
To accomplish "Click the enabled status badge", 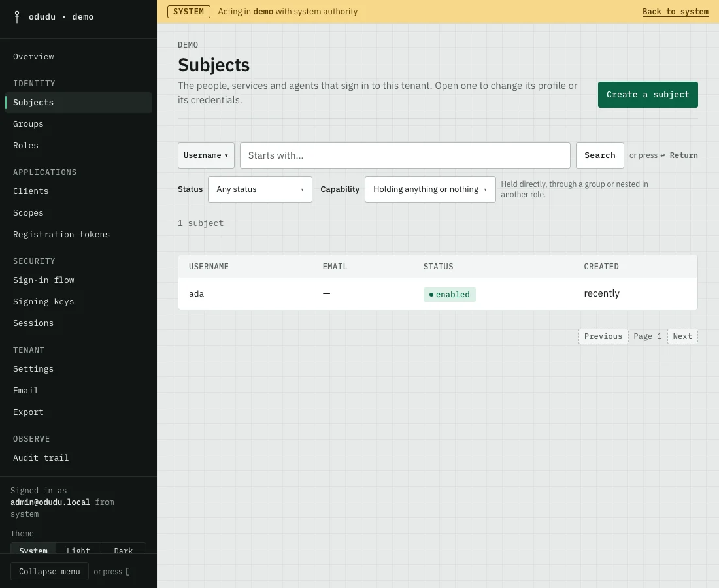I will (450, 295).
